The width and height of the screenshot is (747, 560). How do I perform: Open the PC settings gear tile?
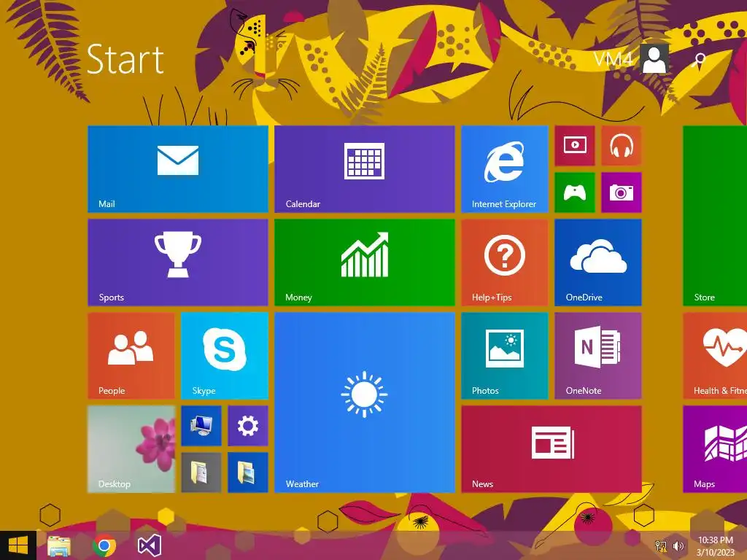[x=248, y=426]
